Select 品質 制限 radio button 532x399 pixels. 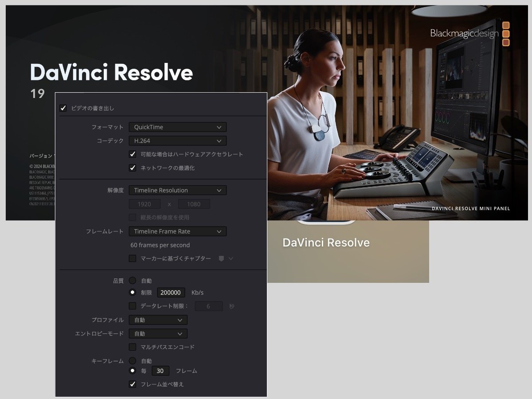click(133, 293)
